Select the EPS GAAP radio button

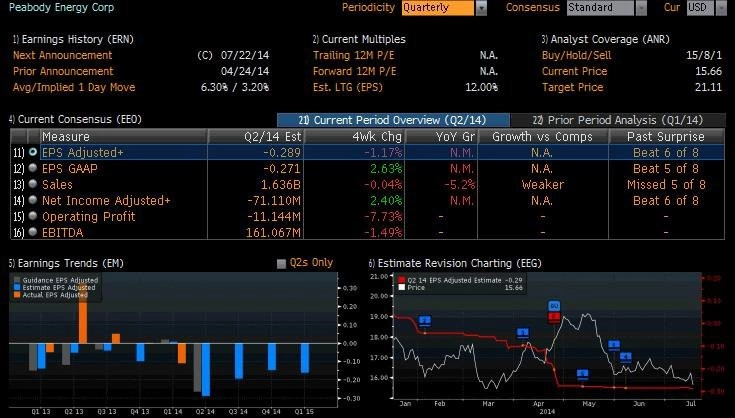33,168
